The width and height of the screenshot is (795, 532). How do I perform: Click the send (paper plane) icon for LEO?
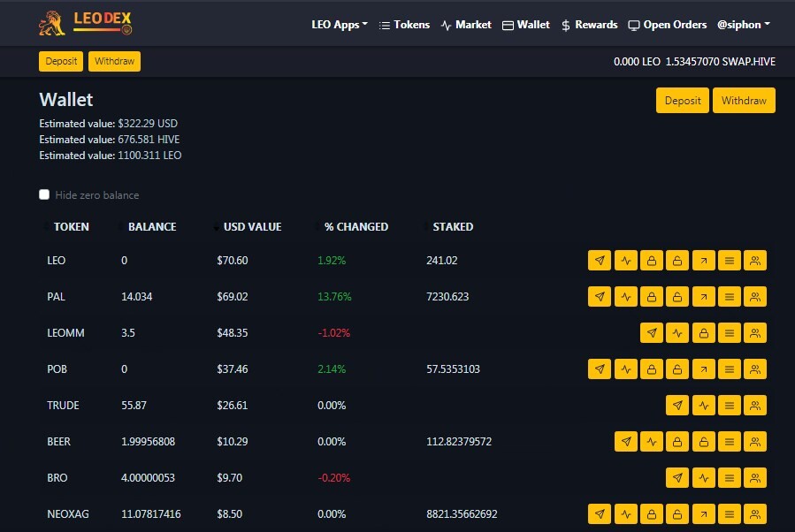[x=600, y=261]
